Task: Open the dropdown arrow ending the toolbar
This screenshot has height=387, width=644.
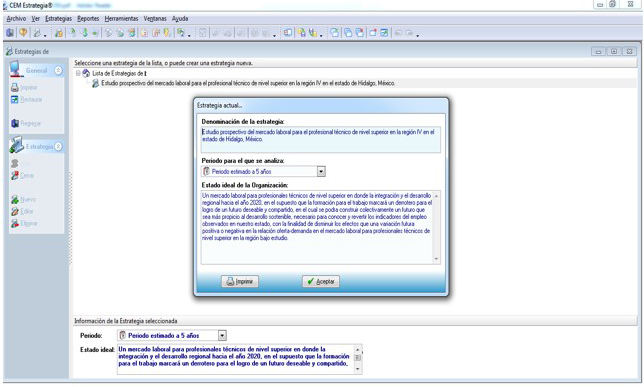Action: coord(418,35)
